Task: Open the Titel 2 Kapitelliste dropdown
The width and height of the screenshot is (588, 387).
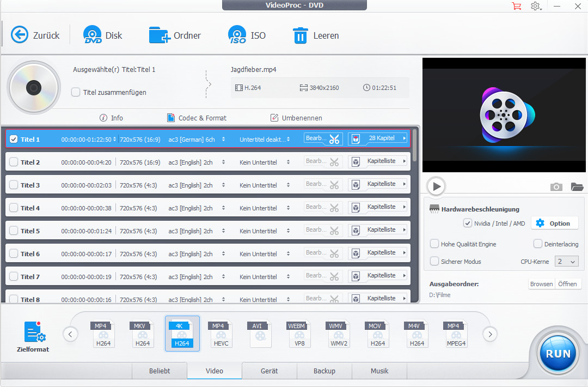Action: coord(404,161)
